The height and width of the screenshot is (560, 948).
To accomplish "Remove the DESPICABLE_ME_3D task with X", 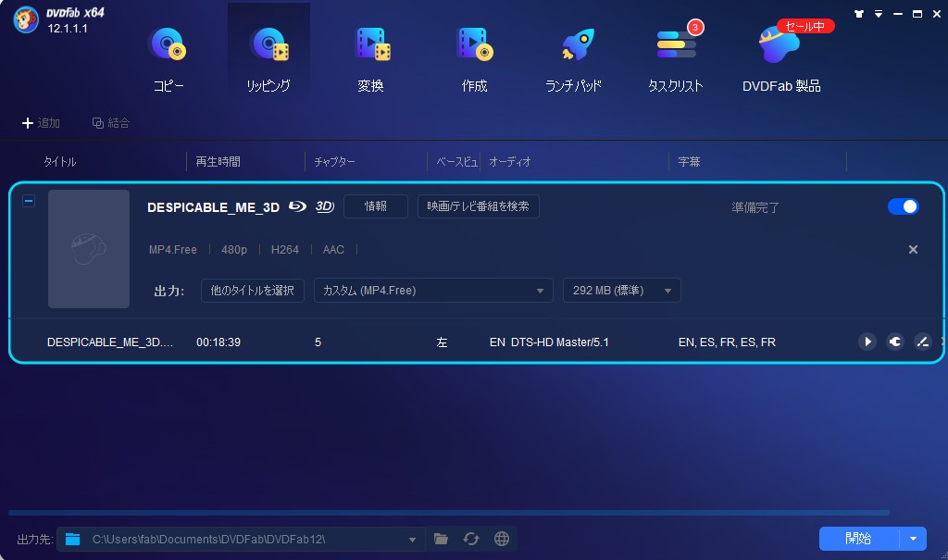I will click(x=913, y=249).
